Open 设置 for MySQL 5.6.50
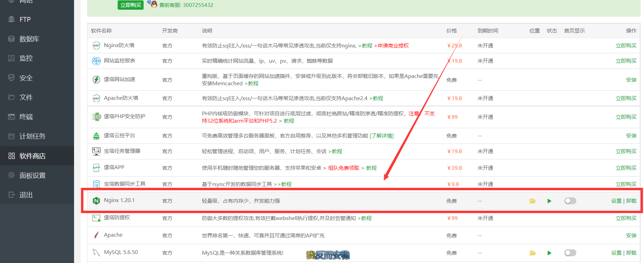644x263 pixels. (x=616, y=253)
